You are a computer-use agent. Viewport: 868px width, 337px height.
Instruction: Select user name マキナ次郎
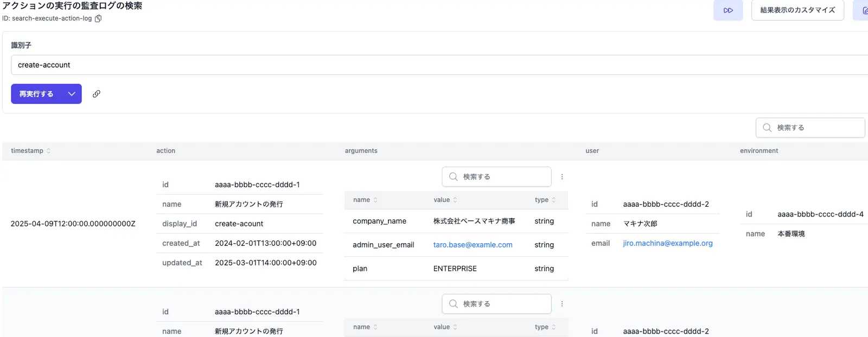(x=640, y=224)
